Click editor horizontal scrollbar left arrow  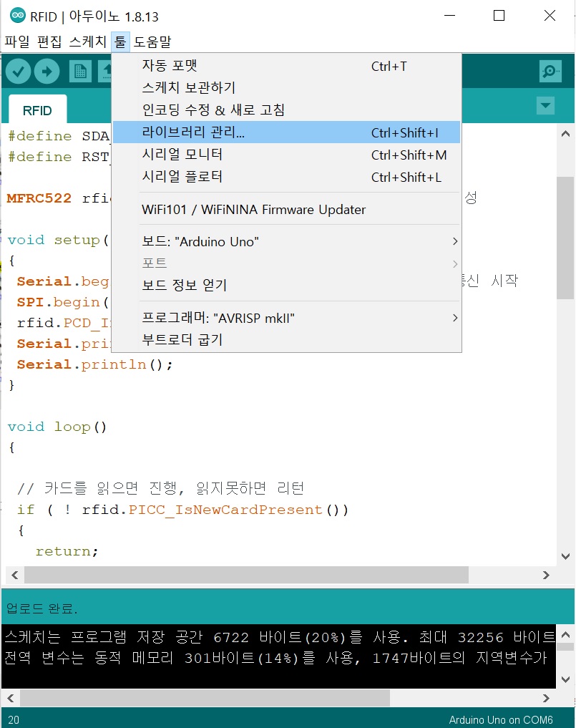coord(15,575)
